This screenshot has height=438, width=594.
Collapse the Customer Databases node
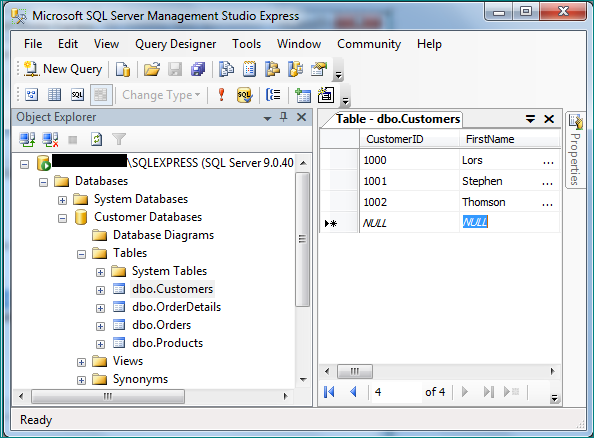coord(63,219)
